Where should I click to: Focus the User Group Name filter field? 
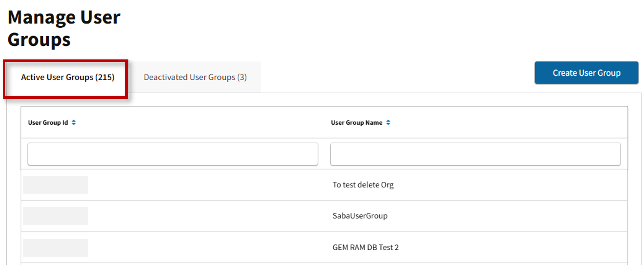click(475, 154)
